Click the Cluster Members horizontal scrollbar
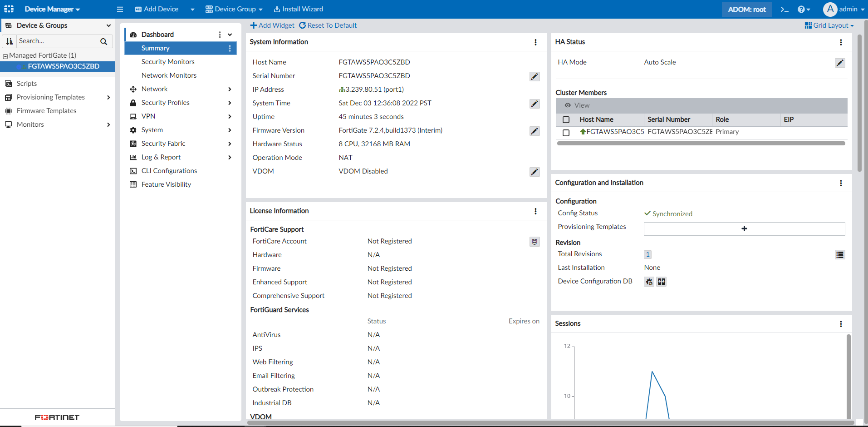This screenshot has width=868, height=427. click(701, 144)
